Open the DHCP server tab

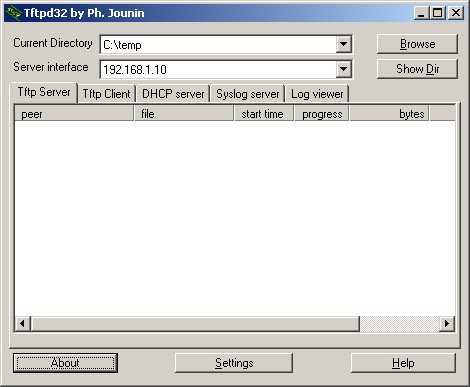pyautogui.click(x=173, y=94)
